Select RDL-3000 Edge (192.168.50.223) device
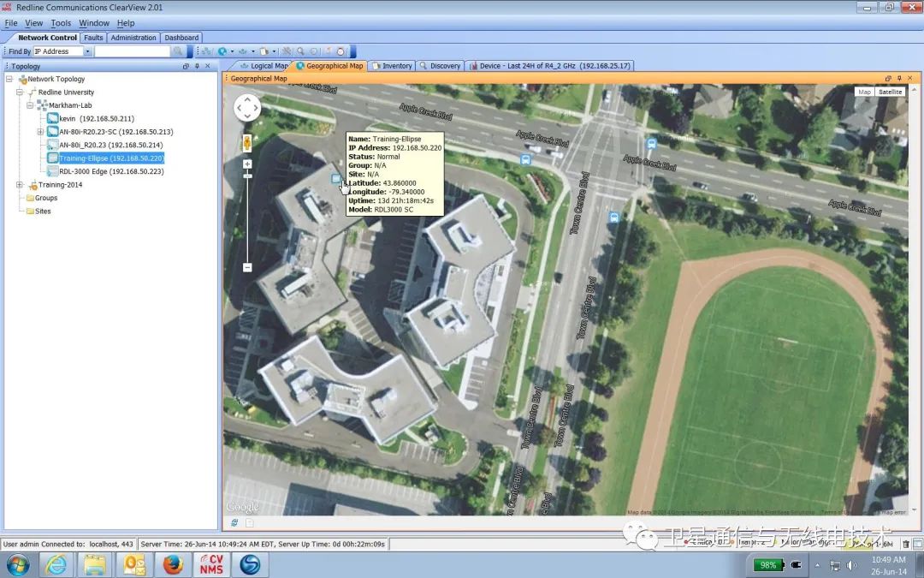This screenshot has width=924, height=578. point(111,171)
